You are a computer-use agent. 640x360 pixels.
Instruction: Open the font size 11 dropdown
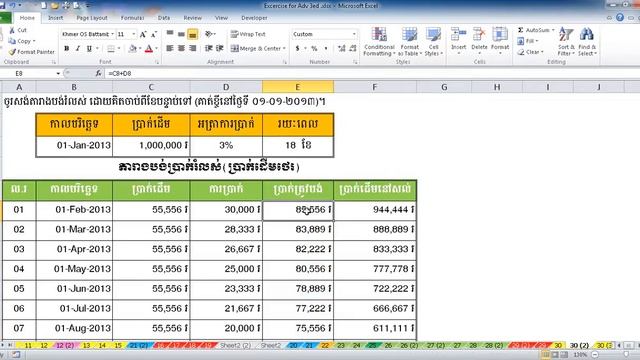134,34
